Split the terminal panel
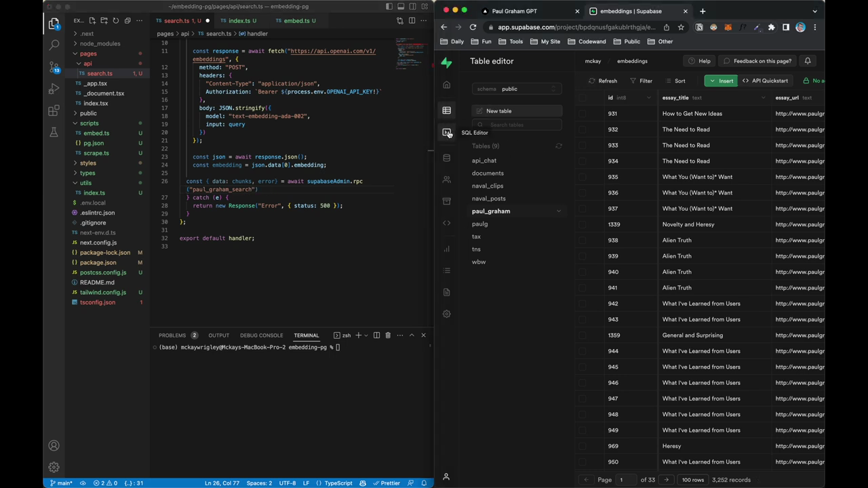 pos(376,335)
